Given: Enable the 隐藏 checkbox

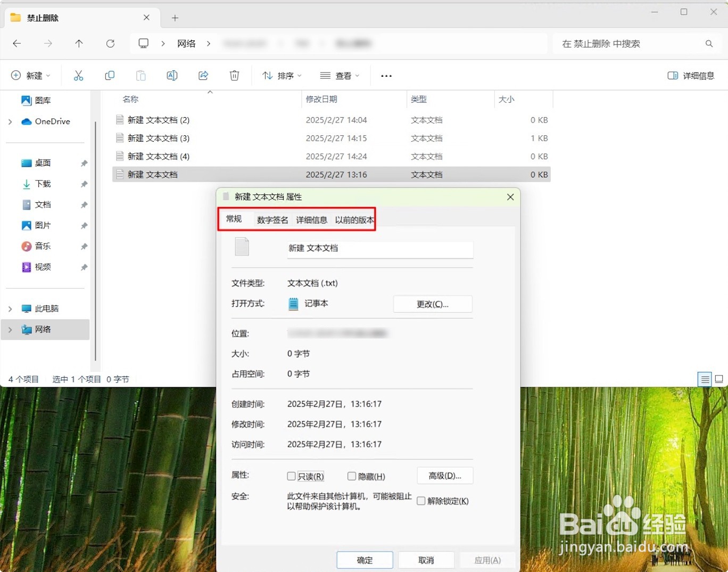Looking at the screenshot, I should click(x=352, y=476).
